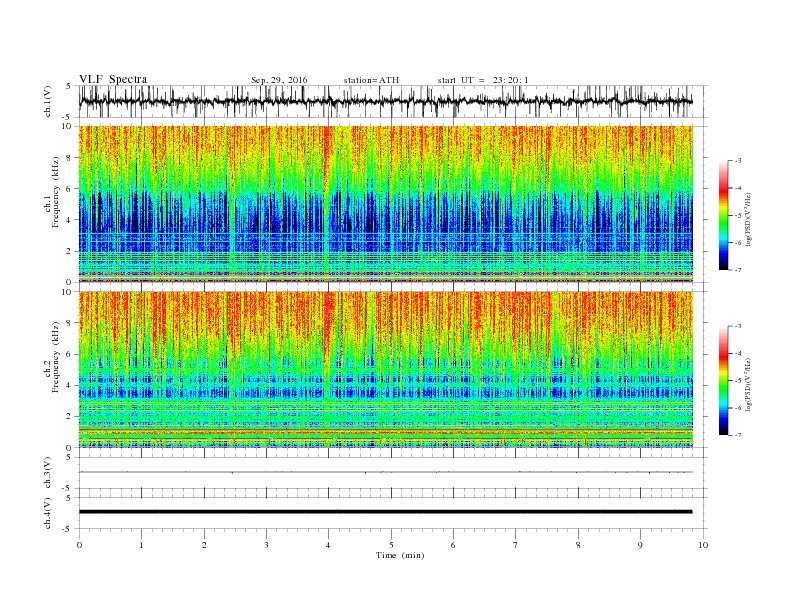Click the time axis tick label "3"

tap(266, 545)
